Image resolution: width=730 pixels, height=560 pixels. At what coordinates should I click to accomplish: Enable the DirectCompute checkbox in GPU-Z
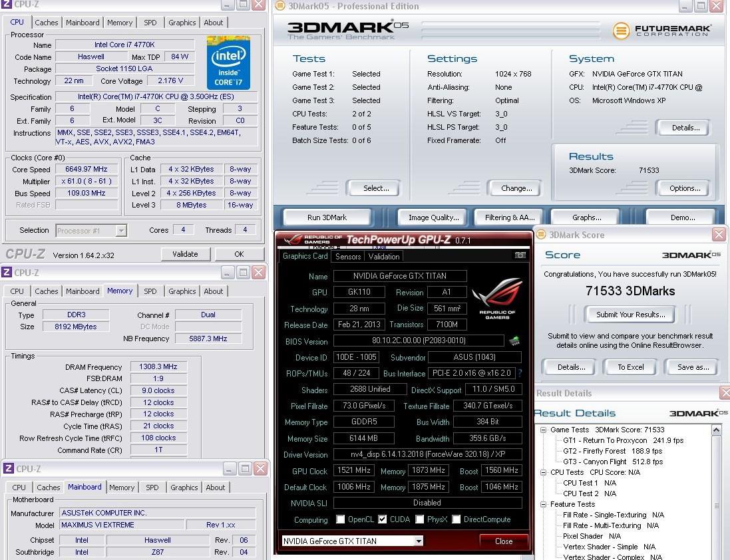click(456, 519)
